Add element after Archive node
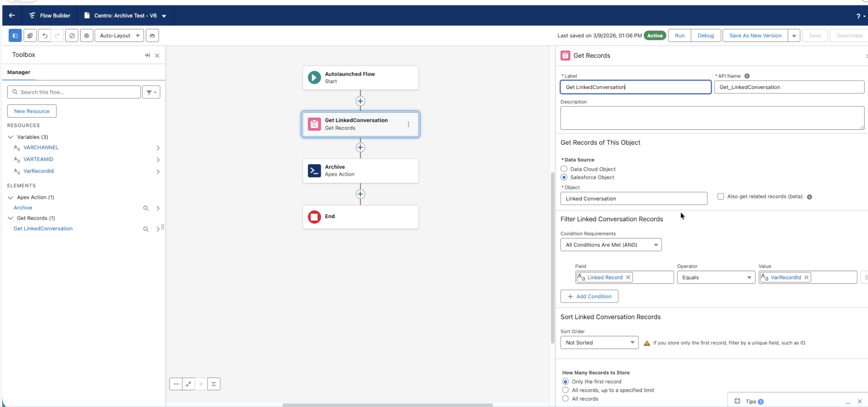The width and height of the screenshot is (868, 407). pyautogui.click(x=360, y=194)
